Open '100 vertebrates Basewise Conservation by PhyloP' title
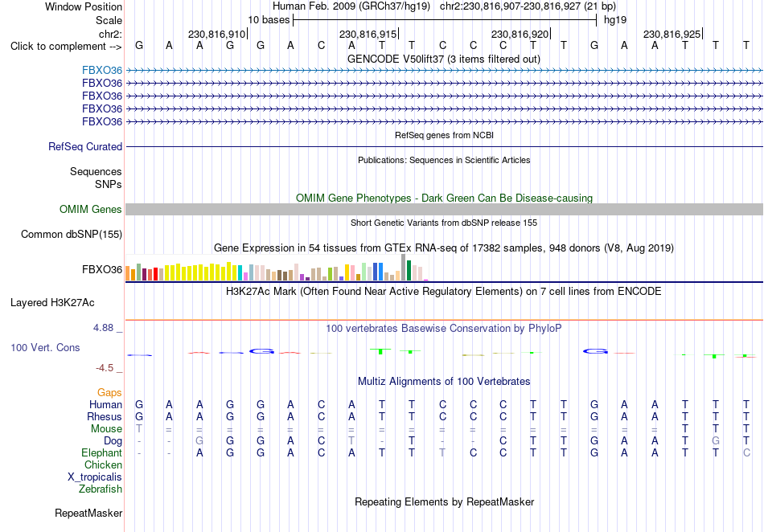The image size is (764, 532). click(x=444, y=329)
